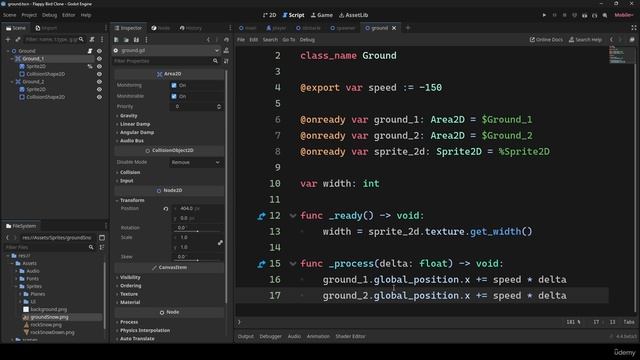Click the _ready function override signal icon
Screen dimensions: 640x360
click(262, 216)
